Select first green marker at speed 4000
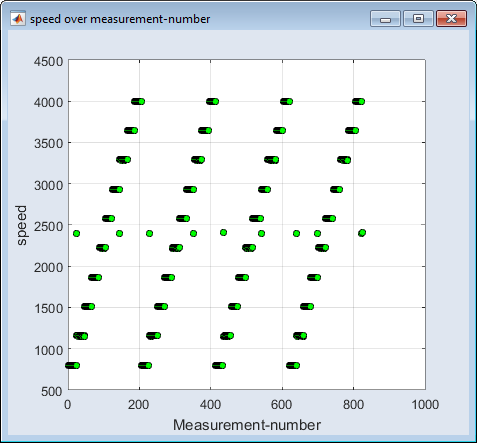Screen dimensions: 477x443 [141, 101]
